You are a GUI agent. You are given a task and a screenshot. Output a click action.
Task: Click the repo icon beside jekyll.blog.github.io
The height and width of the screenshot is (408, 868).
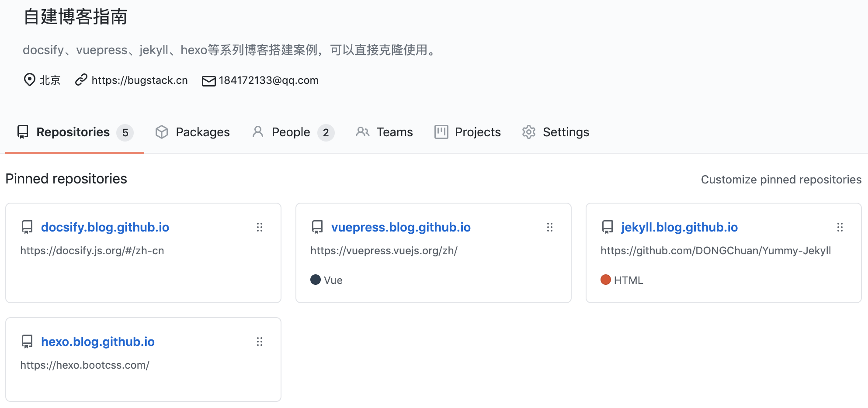click(x=608, y=227)
